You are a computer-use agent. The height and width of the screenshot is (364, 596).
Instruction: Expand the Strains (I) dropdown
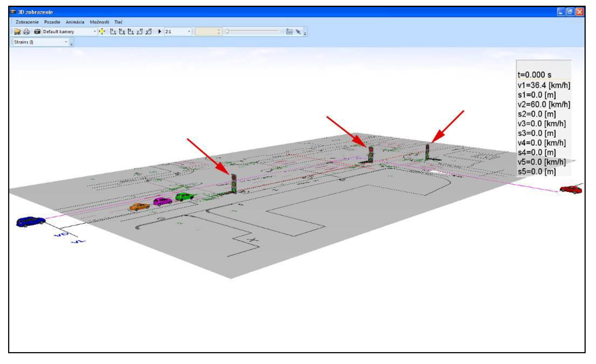(x=66, y=42)
